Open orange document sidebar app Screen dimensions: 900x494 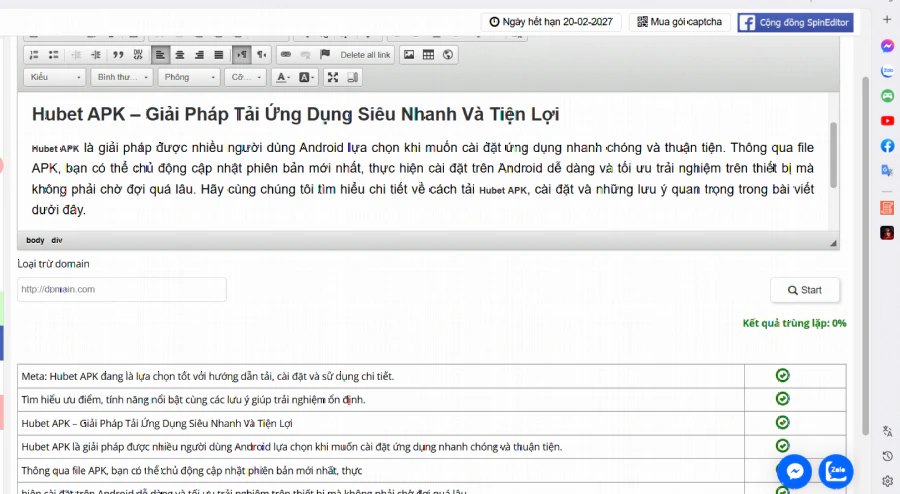[887, 208]
